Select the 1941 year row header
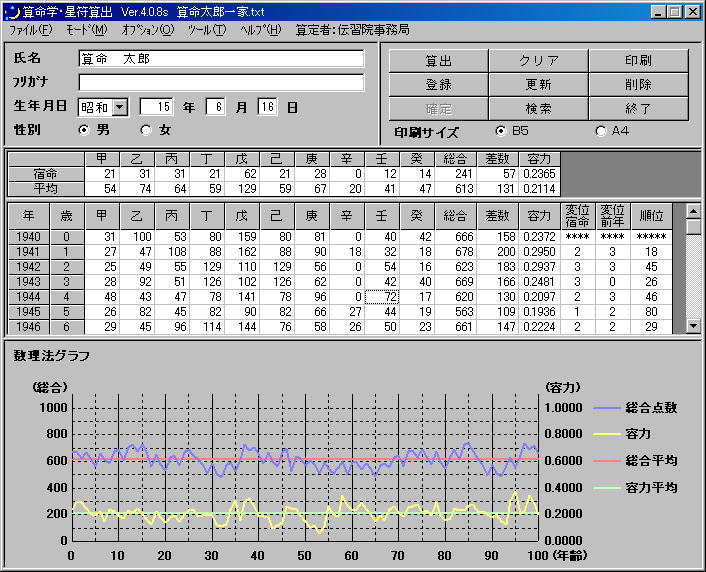 (28, 252)
